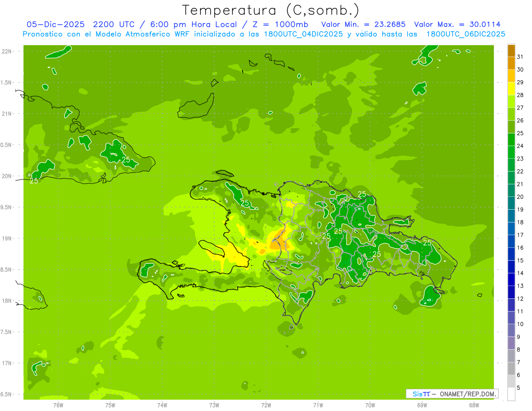532x411 pixels.
Task: Click the '75W' longitude axis label
Action: (x=110, y=405)
